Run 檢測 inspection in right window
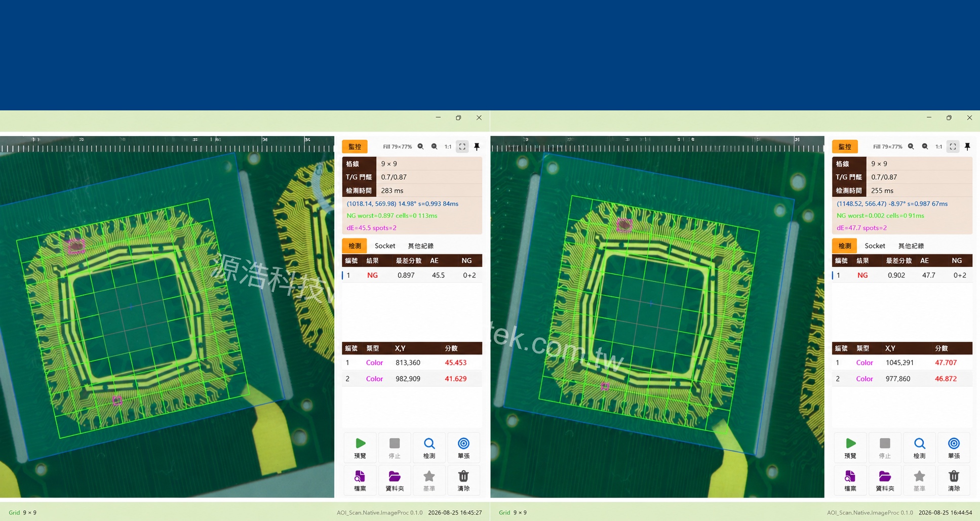 tap(919, 448)
